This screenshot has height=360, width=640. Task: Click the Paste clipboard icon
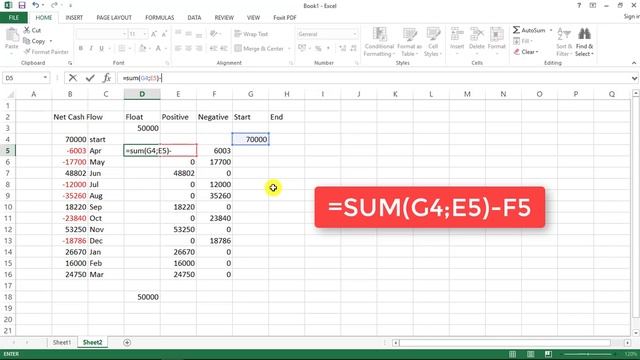(12, 36)
